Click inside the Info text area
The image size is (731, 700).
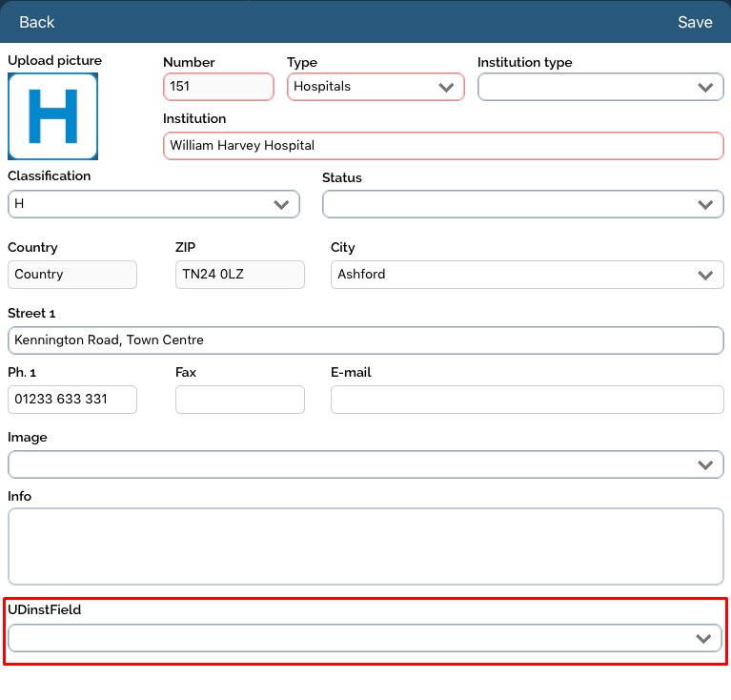click(x=365, y=546)
